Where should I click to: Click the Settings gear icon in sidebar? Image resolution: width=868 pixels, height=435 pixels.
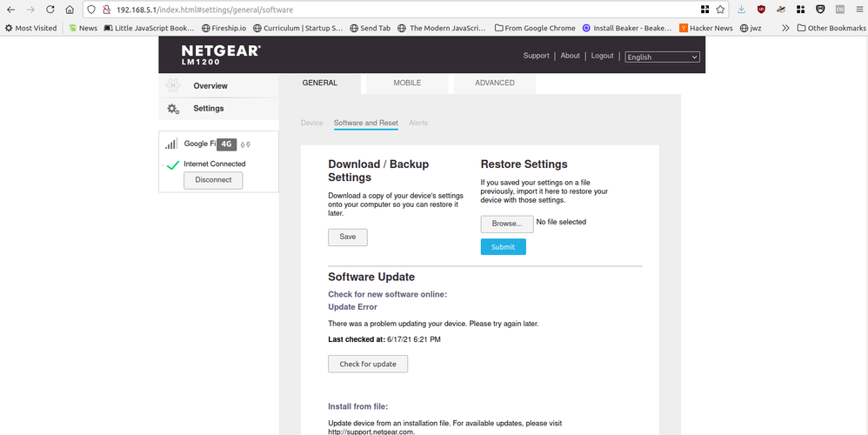172,109
